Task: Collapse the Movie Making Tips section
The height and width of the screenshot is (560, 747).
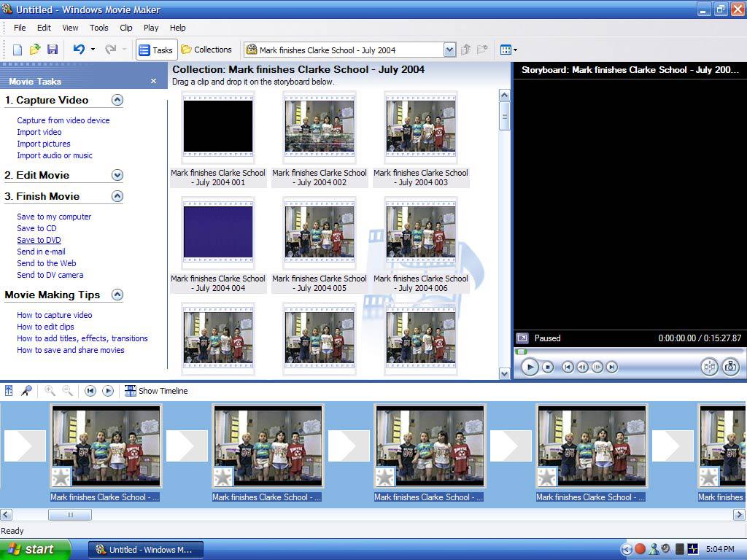Action: pyautogui.click(x=117, y=295)
